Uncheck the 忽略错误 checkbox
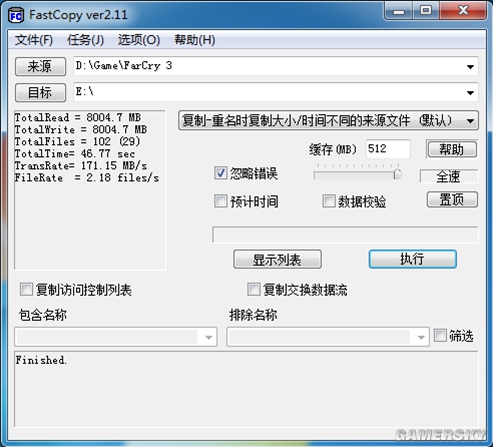This screenshot has width=493, height=447. click(220, 173)
